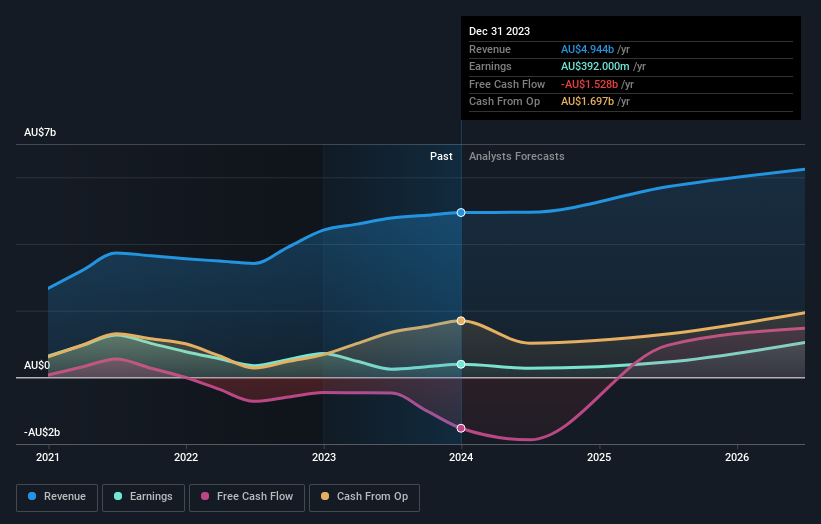Click the AU$0 y-axis label
The image size is (821, 524).
click(37, 365)
